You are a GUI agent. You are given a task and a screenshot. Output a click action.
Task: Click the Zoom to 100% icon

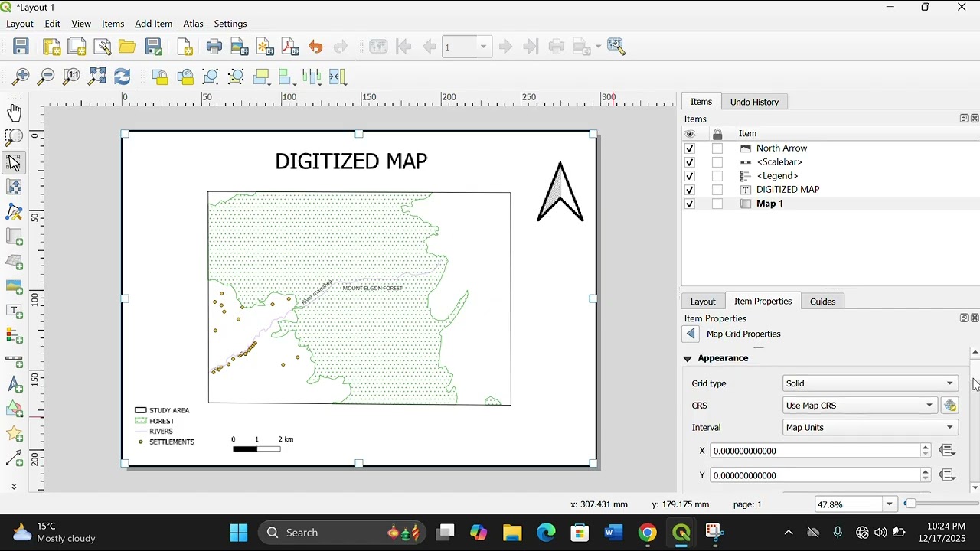71,77
